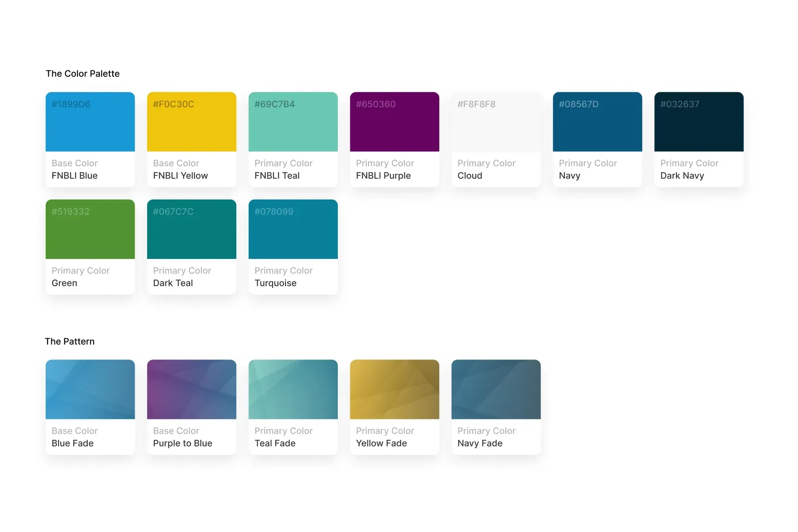Open the Purple to Blue pattern thumbnail
The height and width of the screenshot is (532, 798).
pyautogui.click(x=192, y=389)
